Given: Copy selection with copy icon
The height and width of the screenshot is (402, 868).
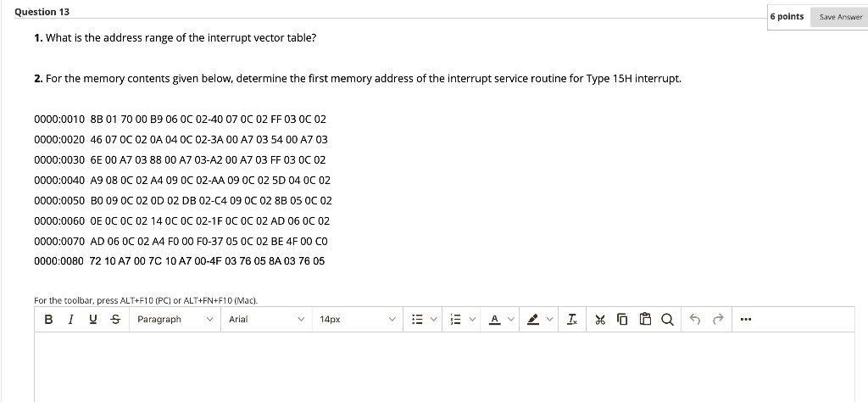Looking at the screenshot, I should point(622,320).
